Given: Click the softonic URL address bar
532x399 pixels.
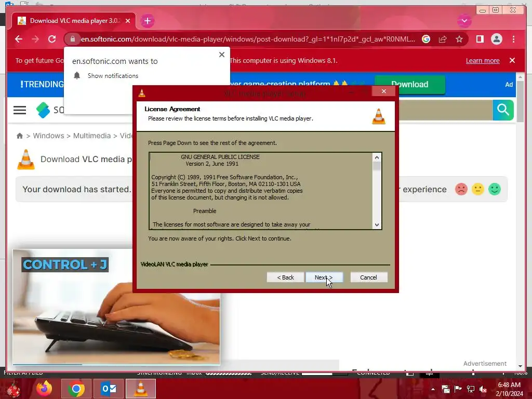Looking at the screenshot, I should [x=248, y=39].
